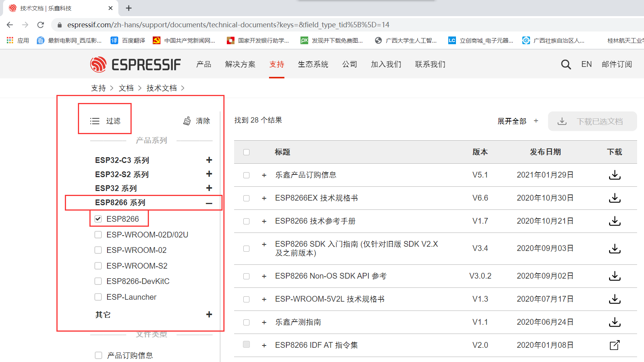This screenshot has height=362, width=644.
Task: Reload the page
Action: 41,25
